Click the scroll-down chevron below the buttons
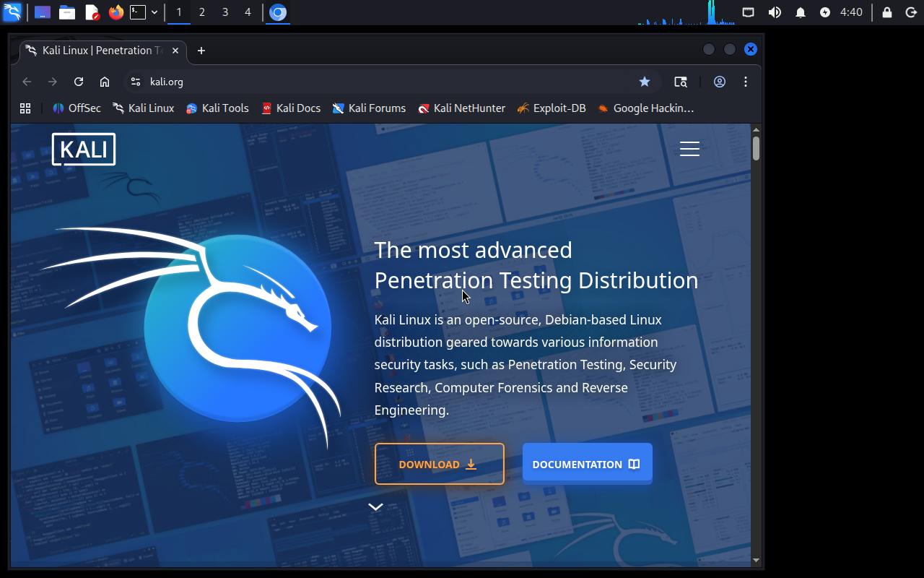This screenshot has height=578, width=924. [375, 507]
